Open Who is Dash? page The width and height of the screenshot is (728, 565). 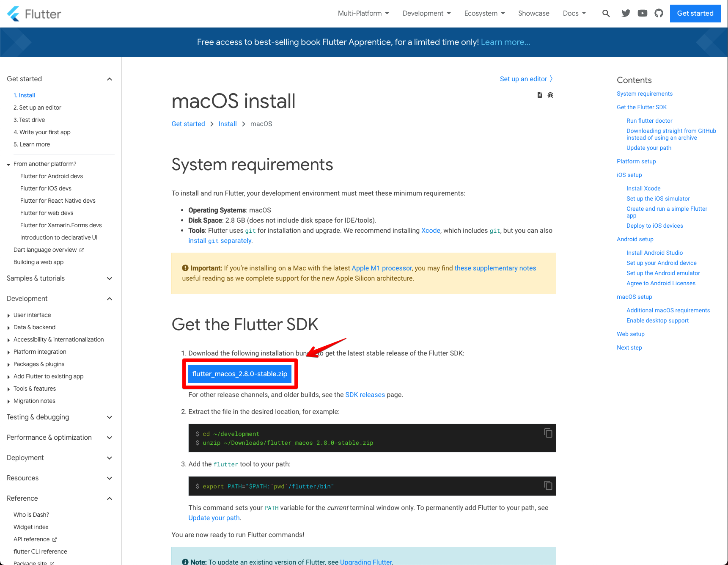(x=31, y=515)
